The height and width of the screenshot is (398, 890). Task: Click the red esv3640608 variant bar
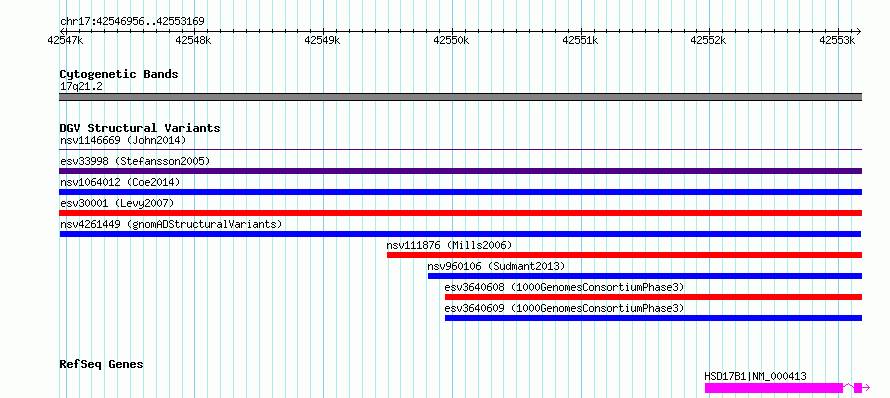pos(653,297)
